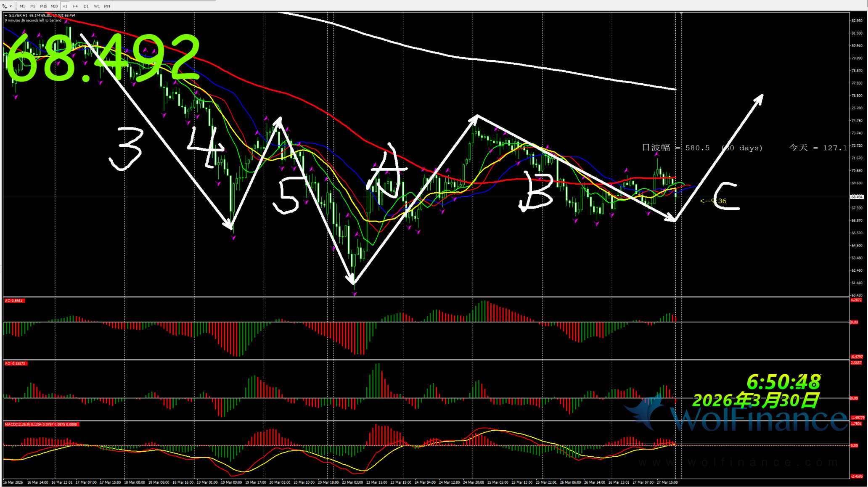Click the drawing objects toolbar icon
The width and height of the screenshot is (868, 487).
pos(5,6)
